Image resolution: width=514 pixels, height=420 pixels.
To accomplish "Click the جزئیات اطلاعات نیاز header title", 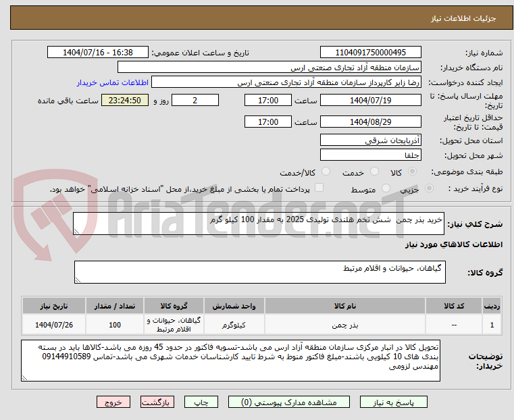I will pyautogui.click(x=463, y=18).
